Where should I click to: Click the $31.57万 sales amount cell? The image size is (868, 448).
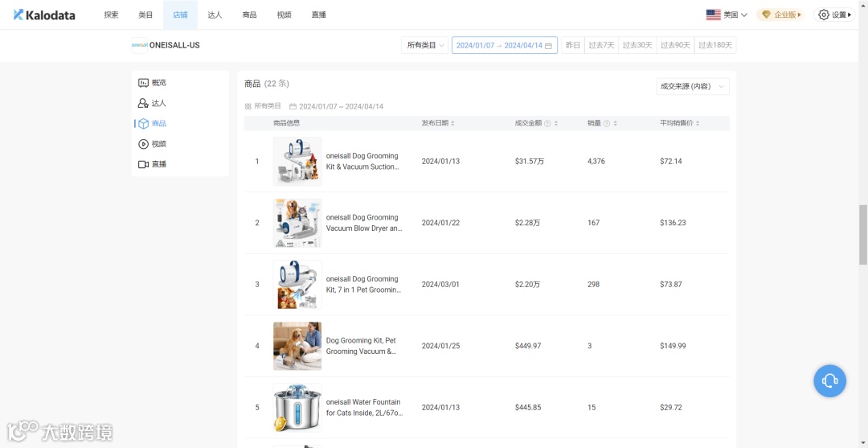tap(530, 161)
